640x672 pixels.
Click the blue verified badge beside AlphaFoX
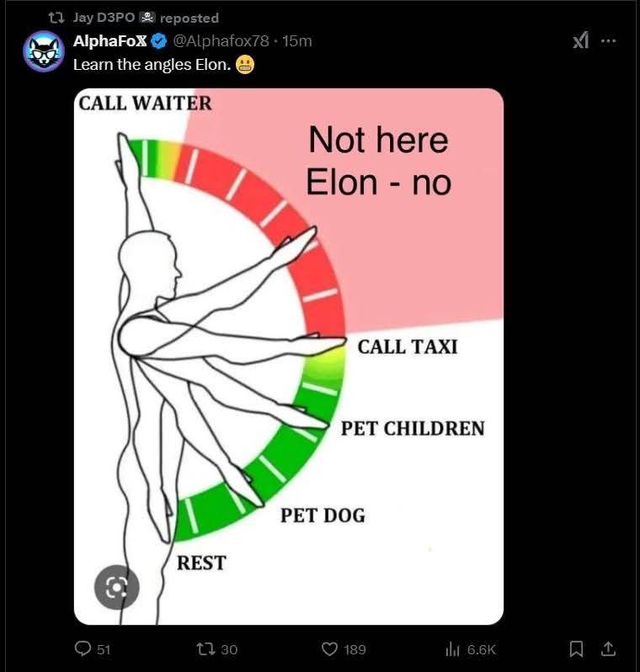158,40
